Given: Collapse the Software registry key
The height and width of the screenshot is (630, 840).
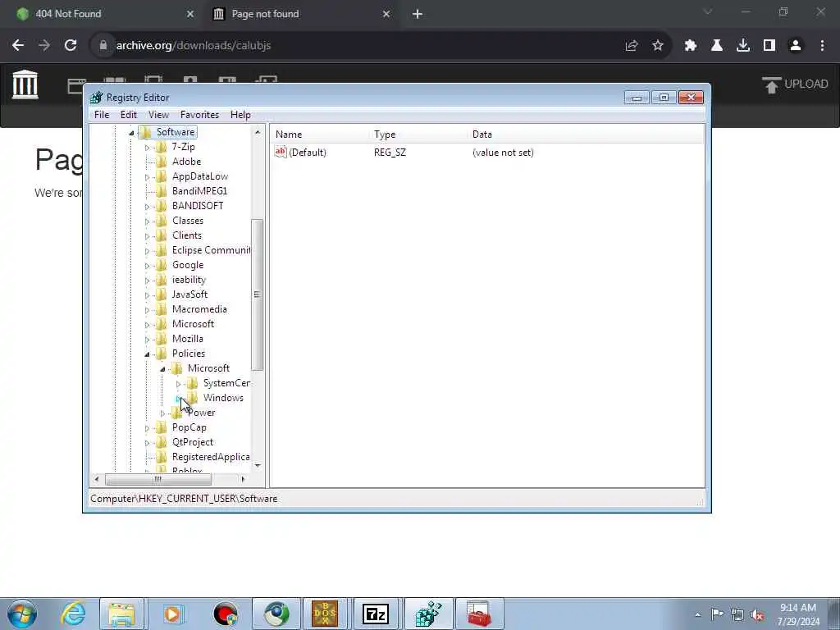Looking at the screenshot, I should (x=131, y=133).
